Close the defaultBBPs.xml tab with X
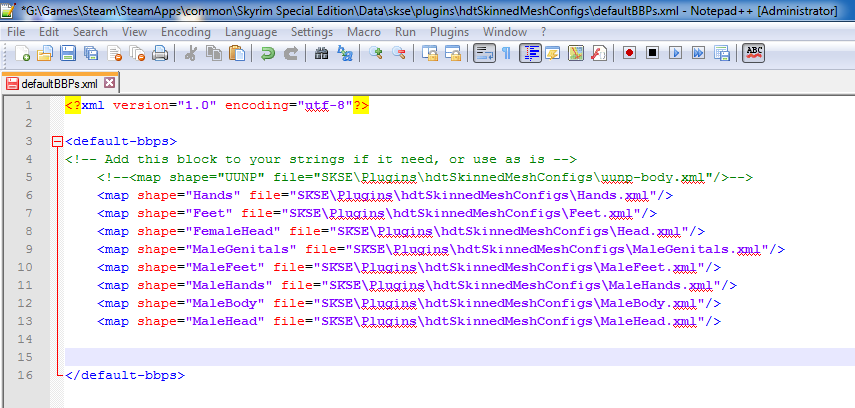The height and width of the screenshot is (408, 855). click(x=109, y=83)
